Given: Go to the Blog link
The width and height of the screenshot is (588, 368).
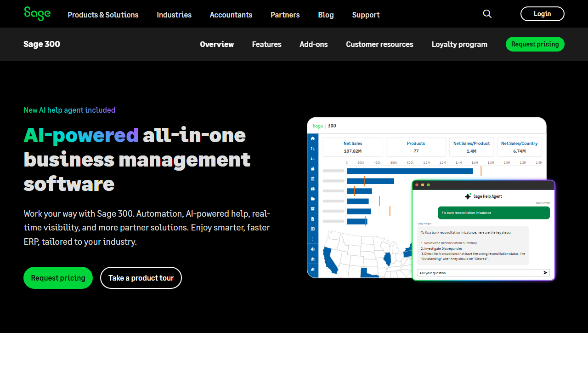Looking at the screenshot, I should (x=326, y=15).
